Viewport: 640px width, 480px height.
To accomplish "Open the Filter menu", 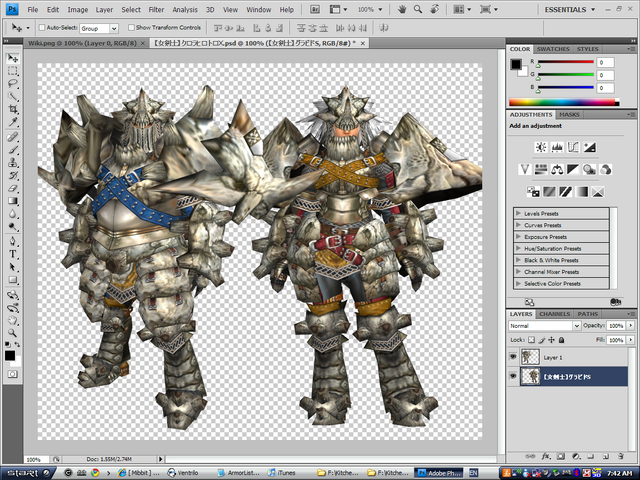I will click(x=156, y=9).
